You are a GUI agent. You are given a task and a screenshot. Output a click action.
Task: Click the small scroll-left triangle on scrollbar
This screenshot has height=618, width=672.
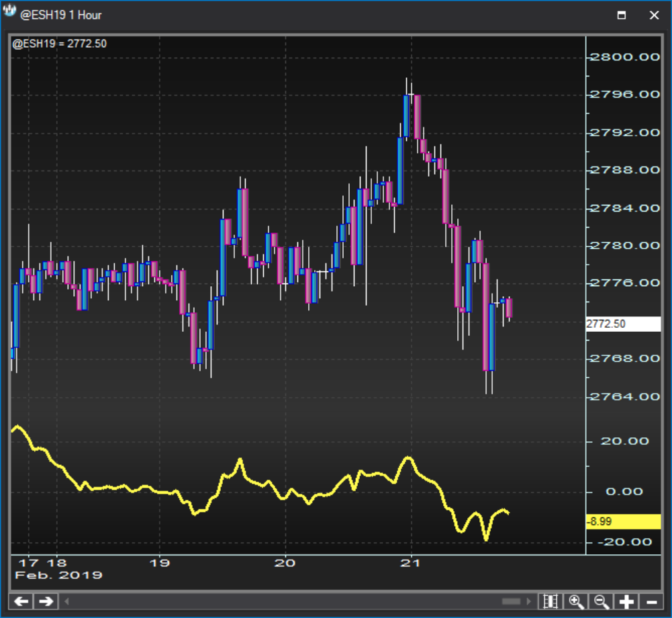click(66, 601)
